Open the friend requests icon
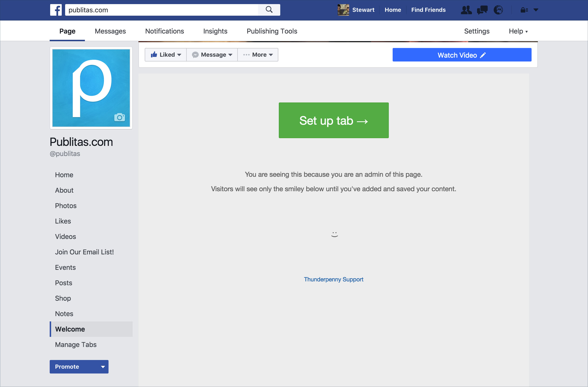The height and width of the screenshot is (387, 588). pos(466,10)
